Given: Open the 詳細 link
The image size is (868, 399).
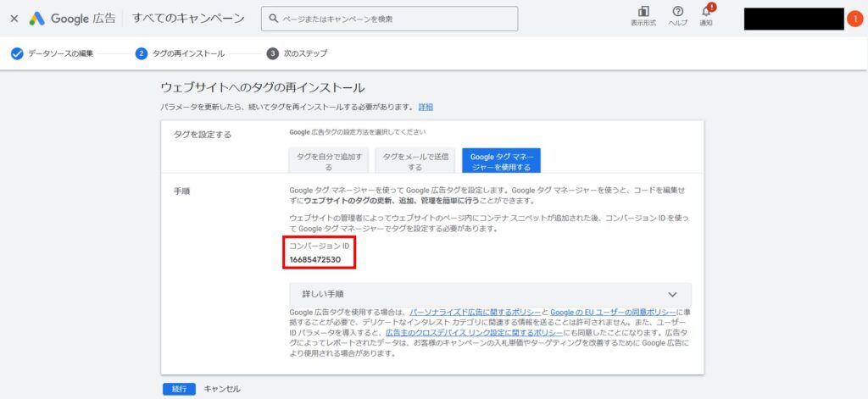Looking at the screenshot, I should (x=426, y=107).
